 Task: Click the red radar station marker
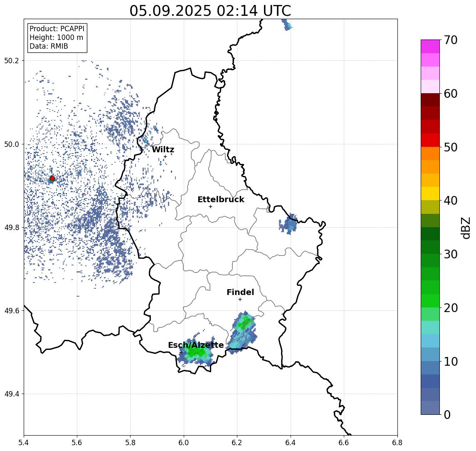click(x=52, y=178)
